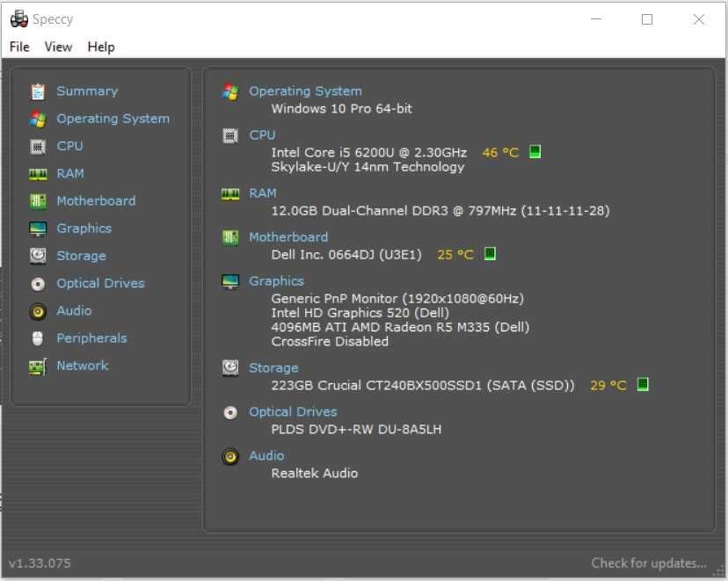Click the RAM stick icon in sidebar

(38, 174)
